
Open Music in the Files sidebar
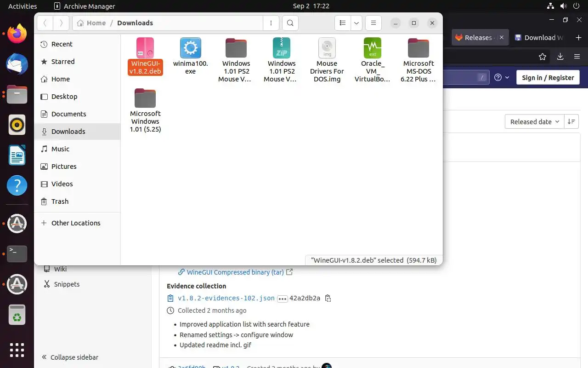click(77, 149)
